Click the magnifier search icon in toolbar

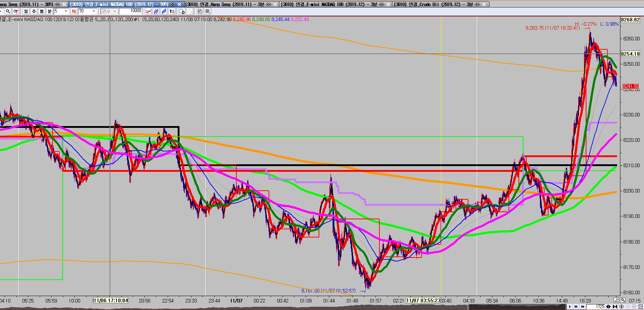click(x=8, y=11)
